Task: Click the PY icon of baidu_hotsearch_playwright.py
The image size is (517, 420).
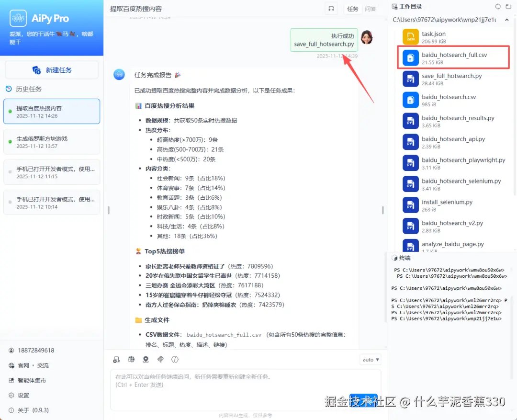Action: pyautogui.click(x=411, y=163)
